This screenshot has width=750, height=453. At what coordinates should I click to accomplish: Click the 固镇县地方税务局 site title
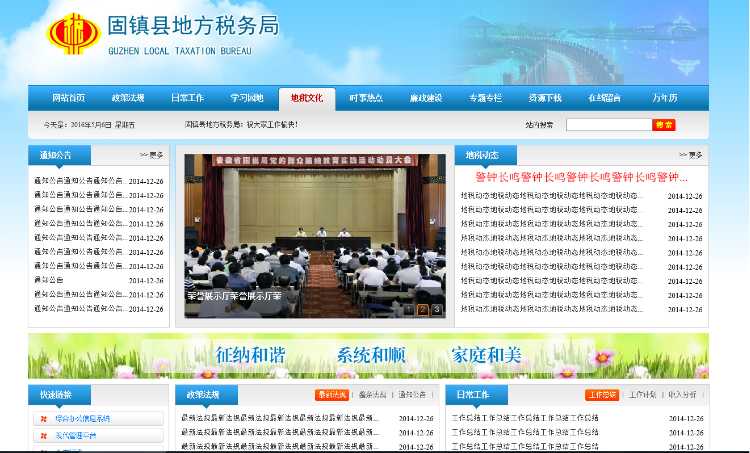click(x=193, y=26)
